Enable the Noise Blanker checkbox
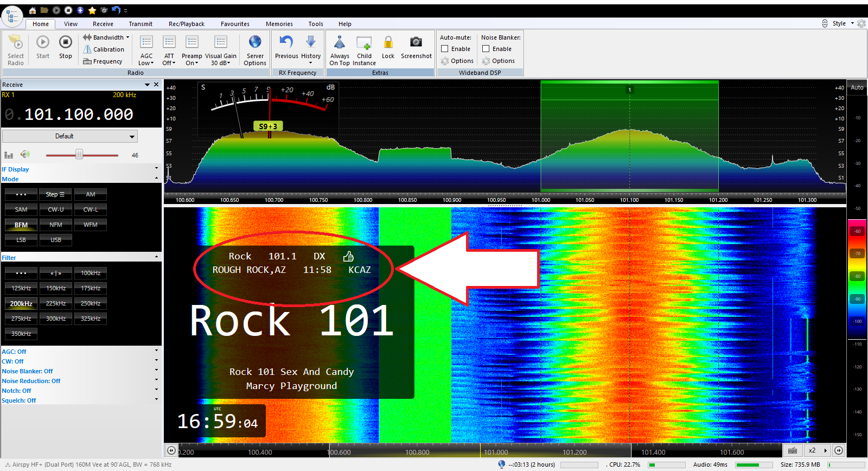Image resolution: width=868 pixels, height=471 pixels. point(486,49)
